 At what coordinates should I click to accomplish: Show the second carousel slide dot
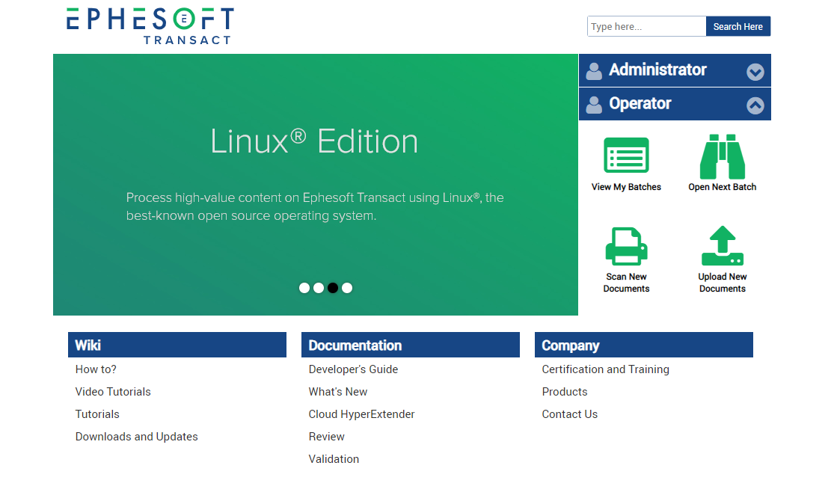pyautogui.click(x=319, y=288)
